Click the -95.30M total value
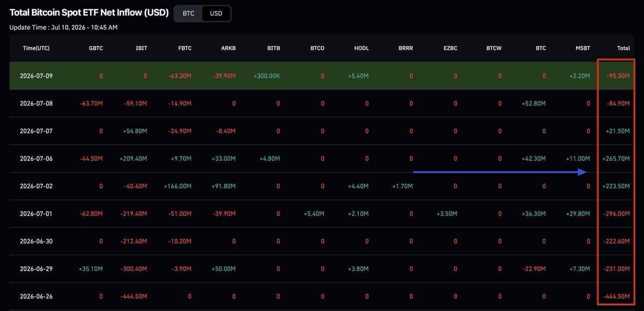644x311 pixels. (618, 76)
